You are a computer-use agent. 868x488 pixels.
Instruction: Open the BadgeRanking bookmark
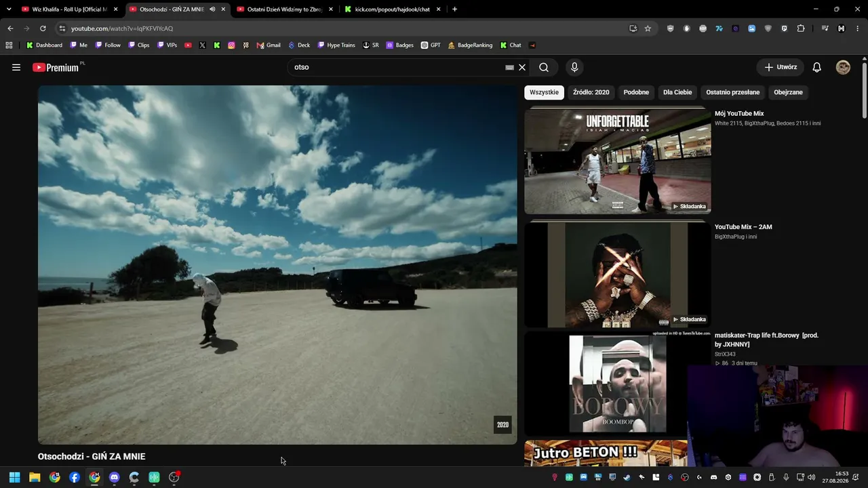click(x=470, y=45)
